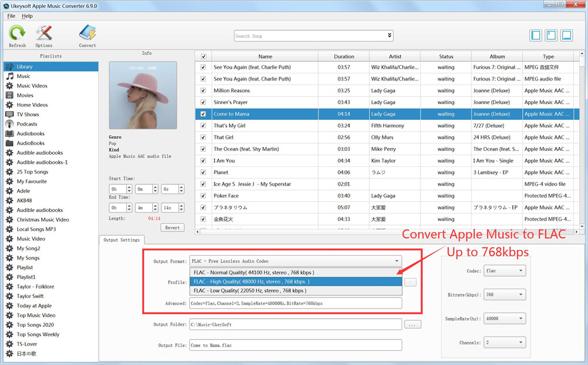The image size is (588, 365).
Task: Uncheck That's My Girl checkbox
Action: point(203,126)
